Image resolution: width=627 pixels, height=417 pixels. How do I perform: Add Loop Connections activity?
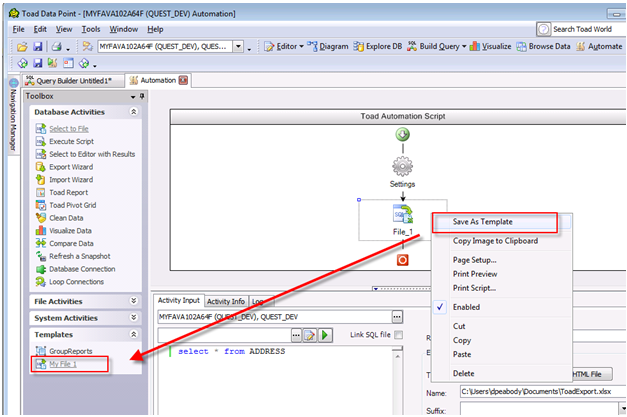pos(70,282)
